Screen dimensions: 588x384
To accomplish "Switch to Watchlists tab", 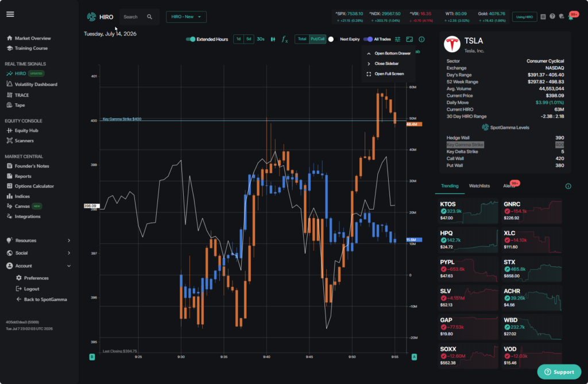I will (x=479, y=186).
